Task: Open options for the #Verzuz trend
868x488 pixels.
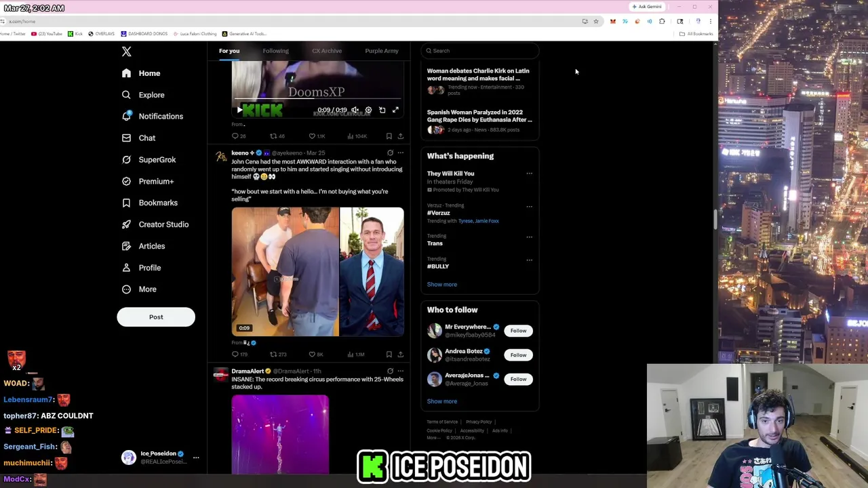Action: click(530, 206)
